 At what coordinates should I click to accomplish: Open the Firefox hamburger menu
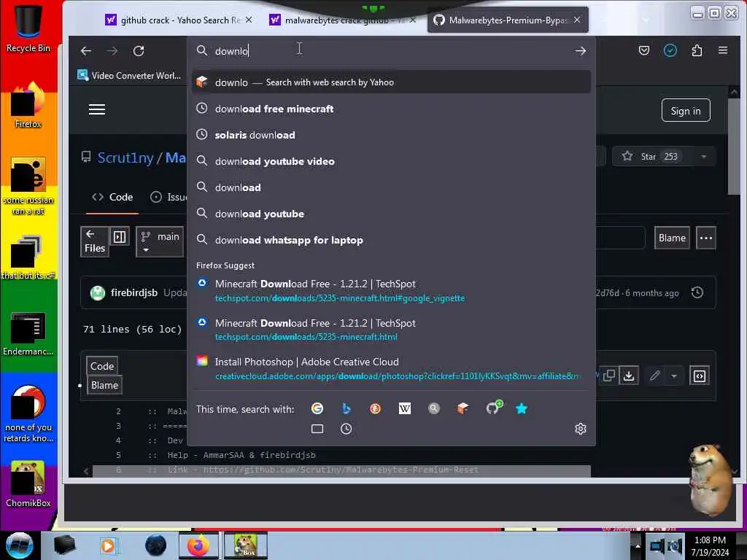click(723, 50)
